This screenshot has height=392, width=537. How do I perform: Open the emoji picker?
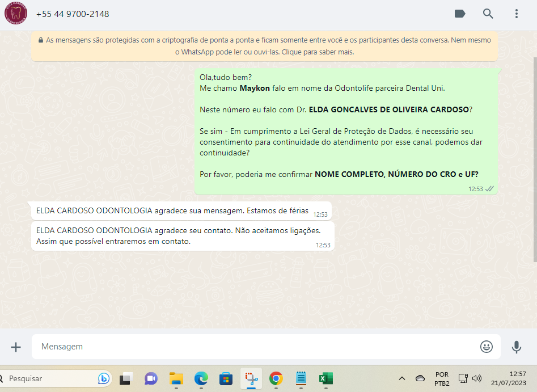pyautogui.click(x=487, y=347)
